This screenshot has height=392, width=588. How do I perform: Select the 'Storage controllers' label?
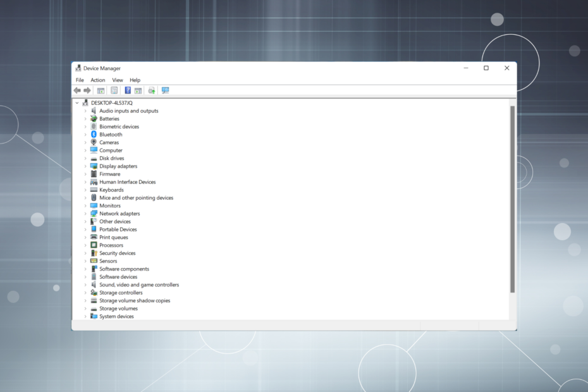121,293
